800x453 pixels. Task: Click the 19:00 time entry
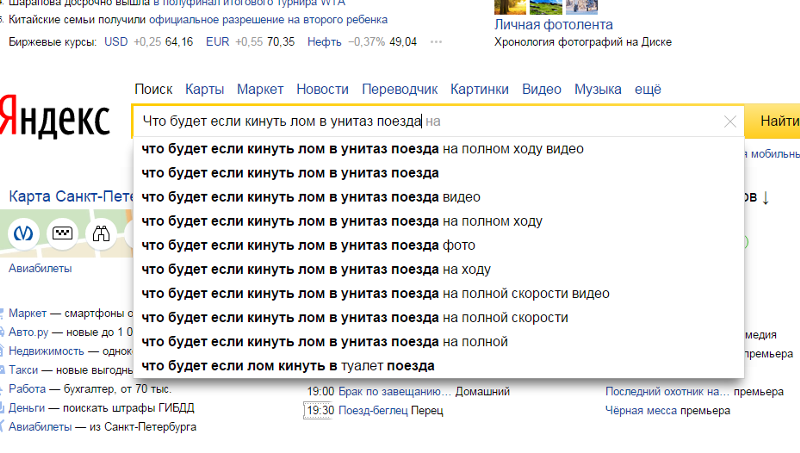(320, 392)
